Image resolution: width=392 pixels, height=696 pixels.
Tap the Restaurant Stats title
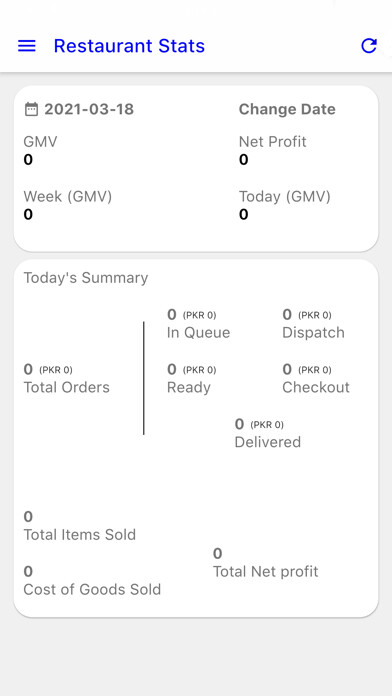click(x=129, y=46)
